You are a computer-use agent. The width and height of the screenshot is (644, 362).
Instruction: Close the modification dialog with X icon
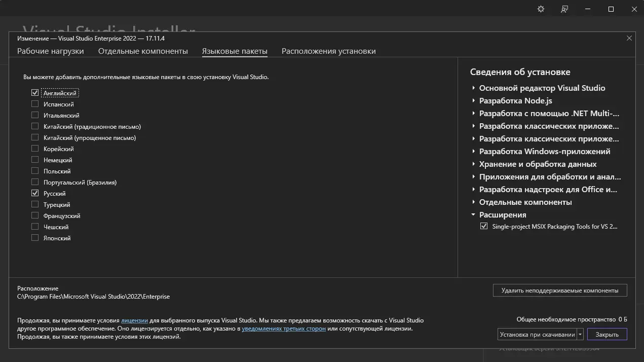[629, 38]
